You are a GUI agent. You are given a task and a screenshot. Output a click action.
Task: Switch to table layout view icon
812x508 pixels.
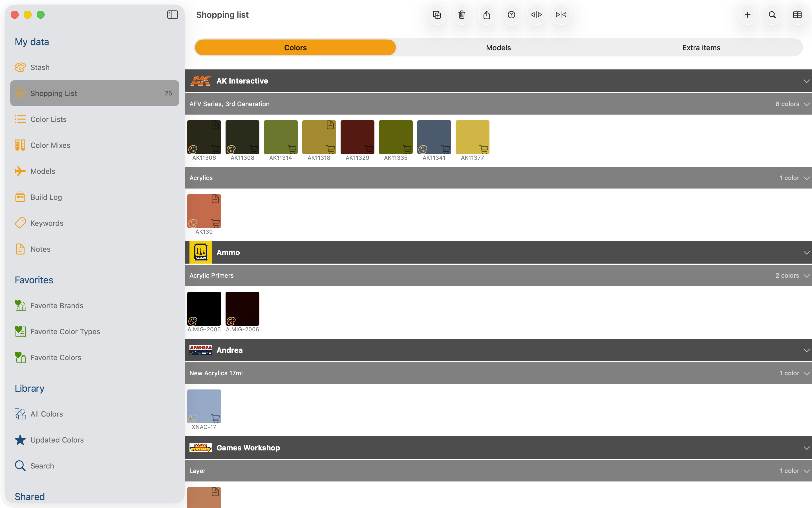797,15
